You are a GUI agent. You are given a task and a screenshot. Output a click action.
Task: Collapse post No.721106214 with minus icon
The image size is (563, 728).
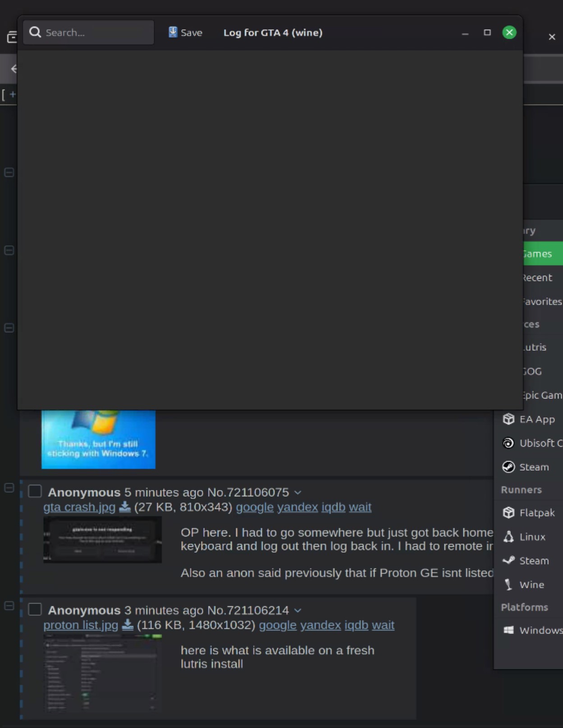pos(9,606)
